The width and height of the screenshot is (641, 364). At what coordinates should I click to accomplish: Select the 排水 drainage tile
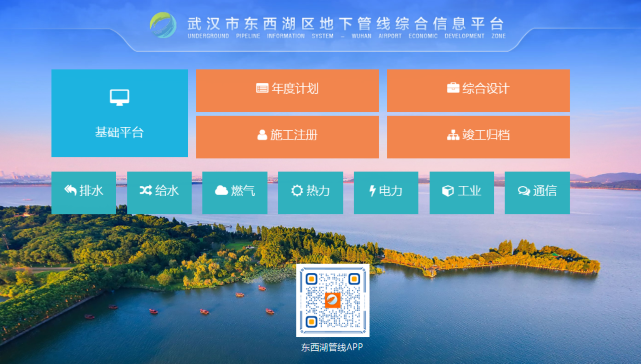pyautogui.click(x=84, y=193)
